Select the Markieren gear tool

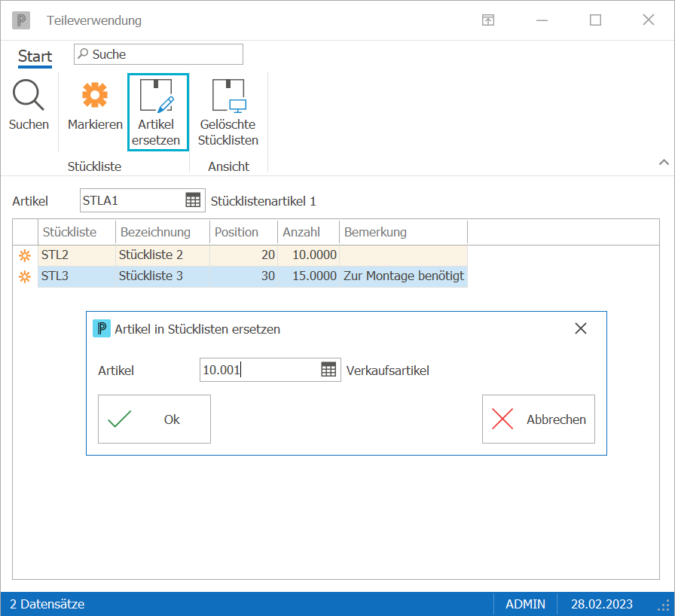[95, 106]
